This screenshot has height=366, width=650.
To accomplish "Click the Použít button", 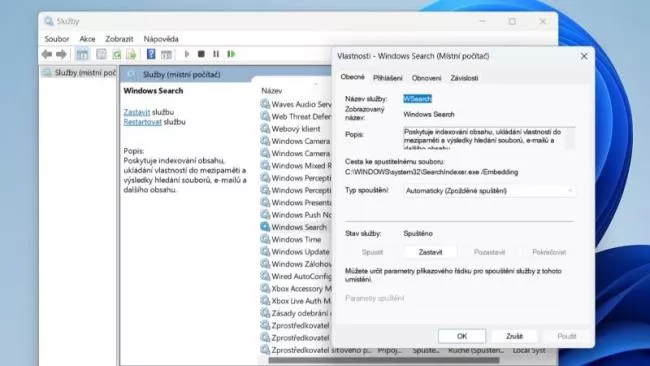I will coord(566,336).
